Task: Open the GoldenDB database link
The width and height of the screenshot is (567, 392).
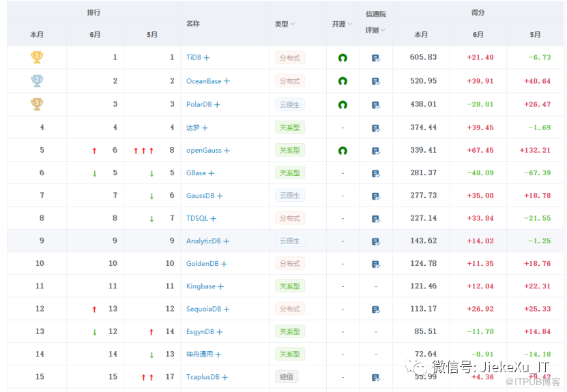Action: (203, 263)
